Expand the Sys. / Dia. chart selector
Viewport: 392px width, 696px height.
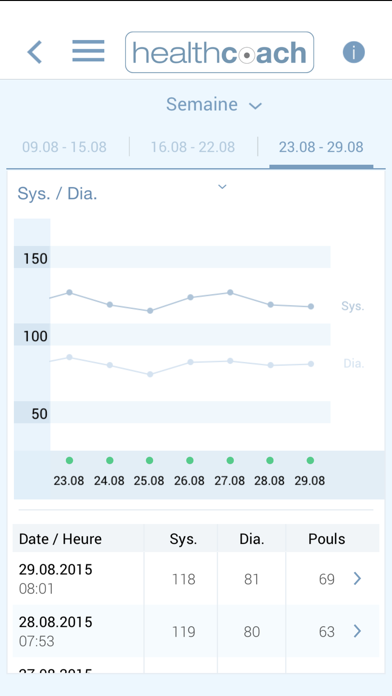[x=57, y=194]
